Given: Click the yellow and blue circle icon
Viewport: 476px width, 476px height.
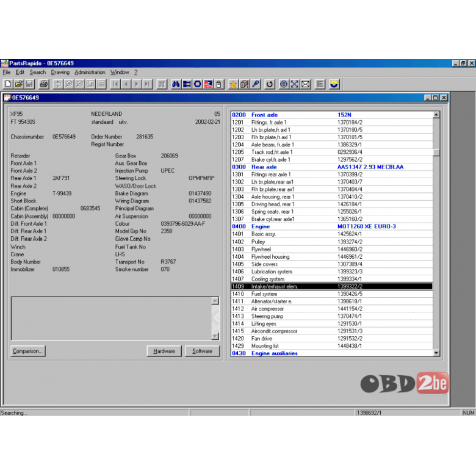Looking at the screenshot, I should [334, 84].
